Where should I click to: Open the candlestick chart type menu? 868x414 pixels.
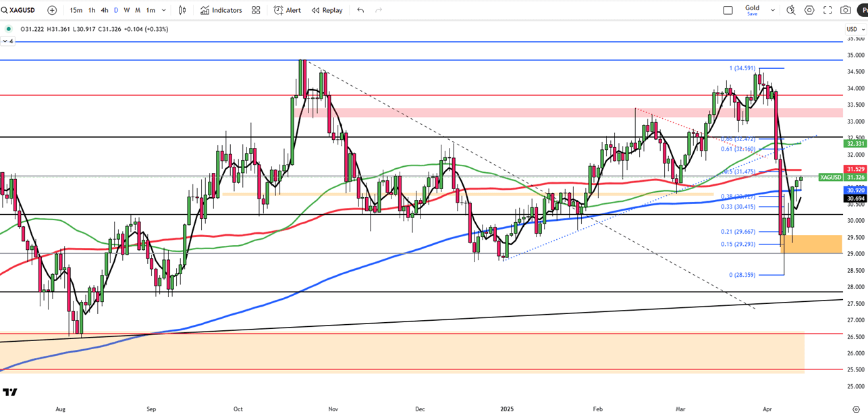[182, 10]
